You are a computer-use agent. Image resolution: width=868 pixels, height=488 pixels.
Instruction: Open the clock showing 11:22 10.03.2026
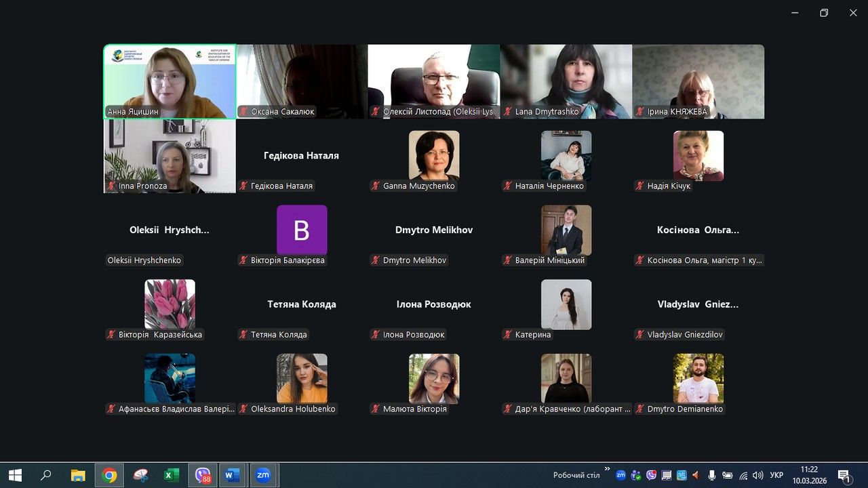pos(809,475)
